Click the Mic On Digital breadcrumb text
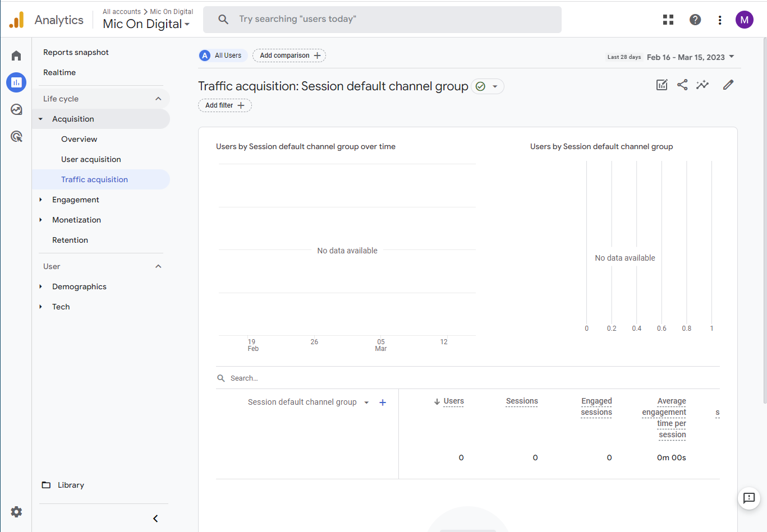 tap(172, 12)
